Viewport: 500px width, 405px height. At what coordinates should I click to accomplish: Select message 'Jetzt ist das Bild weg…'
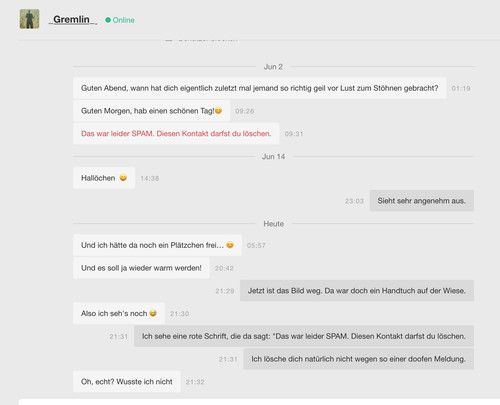pos(357,291)
